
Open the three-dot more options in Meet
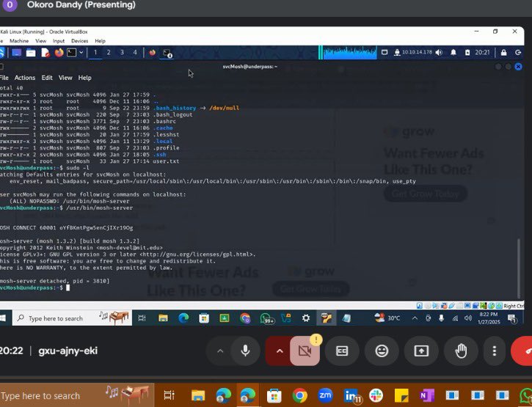495,351
